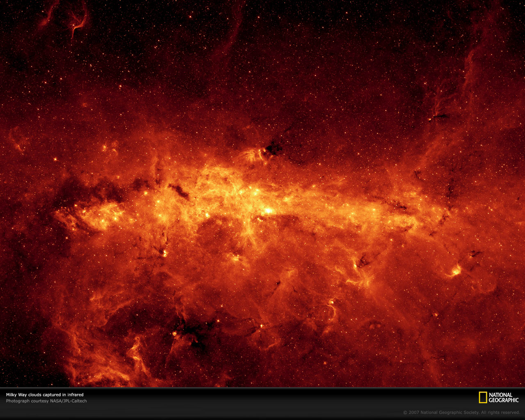Click the word 'infrared' in the caption
Screen dimensions: 525x420
click(75, 395)
